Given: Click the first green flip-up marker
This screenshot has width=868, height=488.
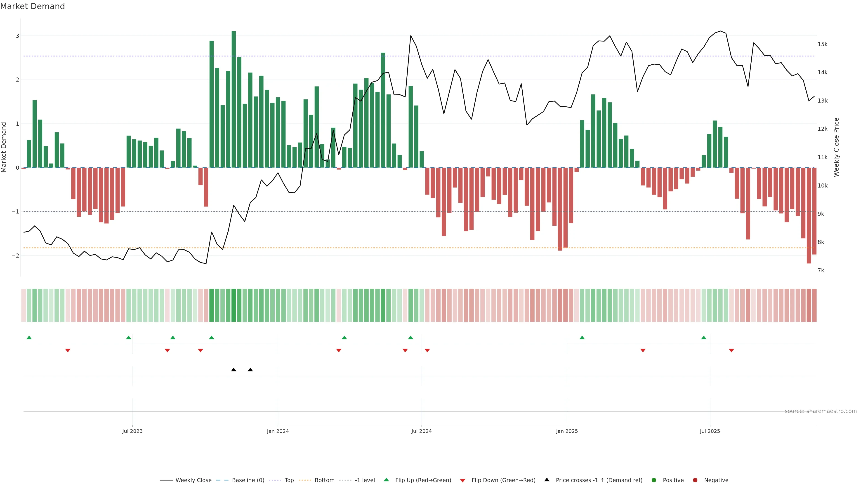Looking at the screenshot, I should click(29, 338).
